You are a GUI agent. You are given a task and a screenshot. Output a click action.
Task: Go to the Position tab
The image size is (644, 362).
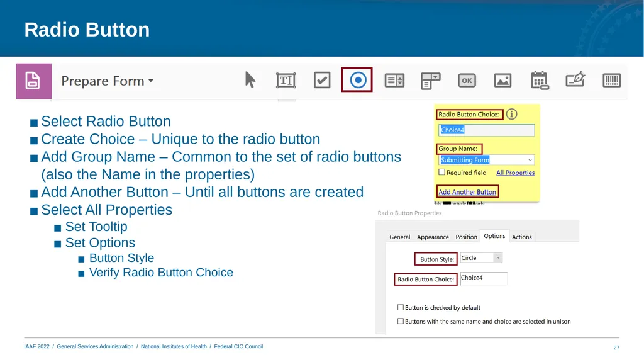(466, 237)
